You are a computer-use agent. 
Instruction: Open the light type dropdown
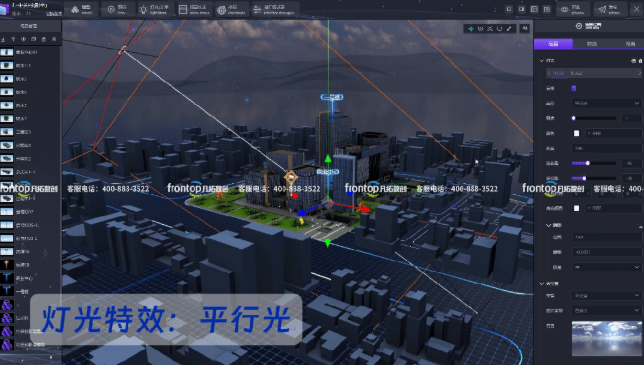(x=606, y=103)
